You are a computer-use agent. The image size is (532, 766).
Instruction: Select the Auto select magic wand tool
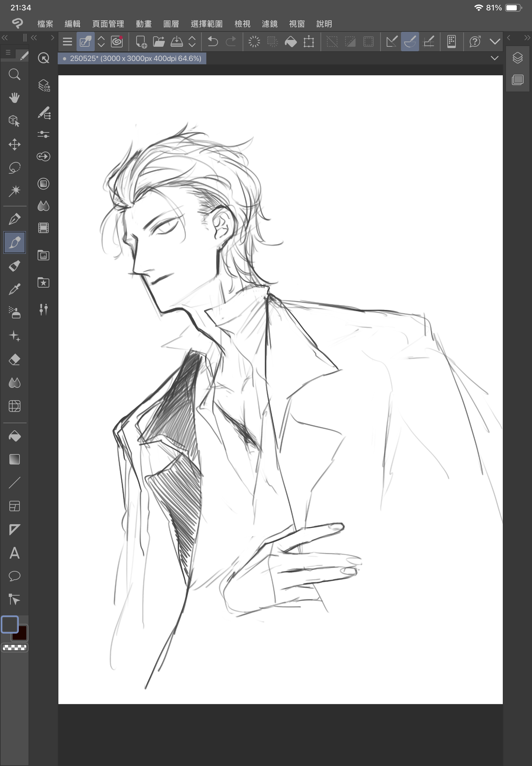[14, 191]
